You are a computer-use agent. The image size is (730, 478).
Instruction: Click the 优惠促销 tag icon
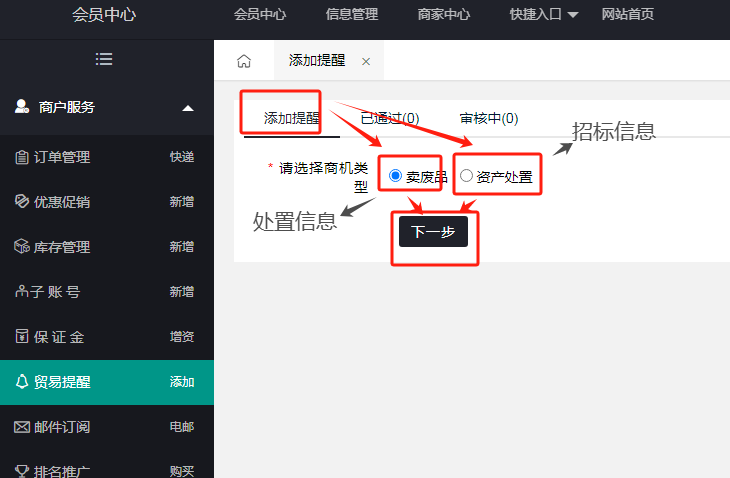tap(22, 202)
